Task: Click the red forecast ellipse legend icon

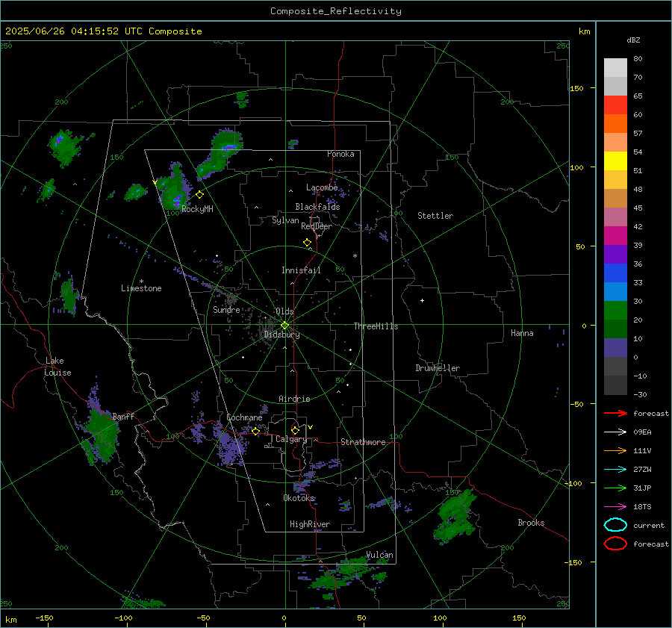Action: tap(615, 544)
